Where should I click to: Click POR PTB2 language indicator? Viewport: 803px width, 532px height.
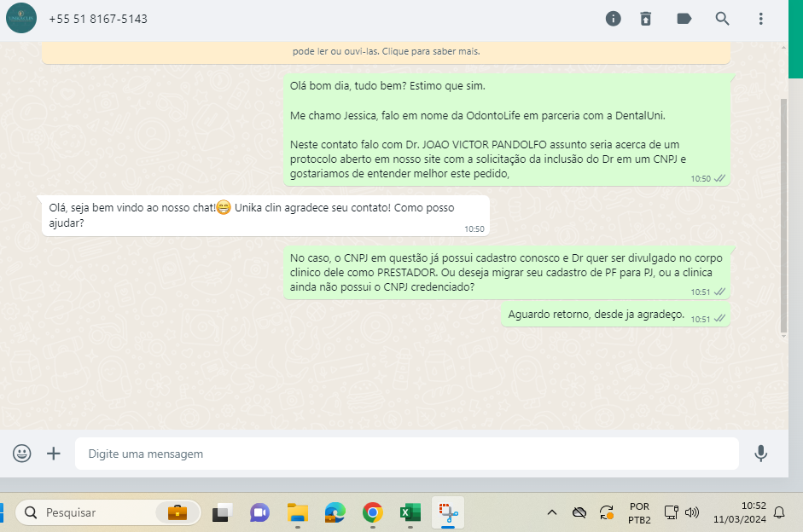[640, 513]
